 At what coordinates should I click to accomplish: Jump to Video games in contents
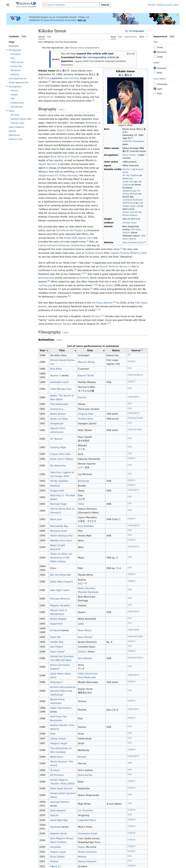17,62
